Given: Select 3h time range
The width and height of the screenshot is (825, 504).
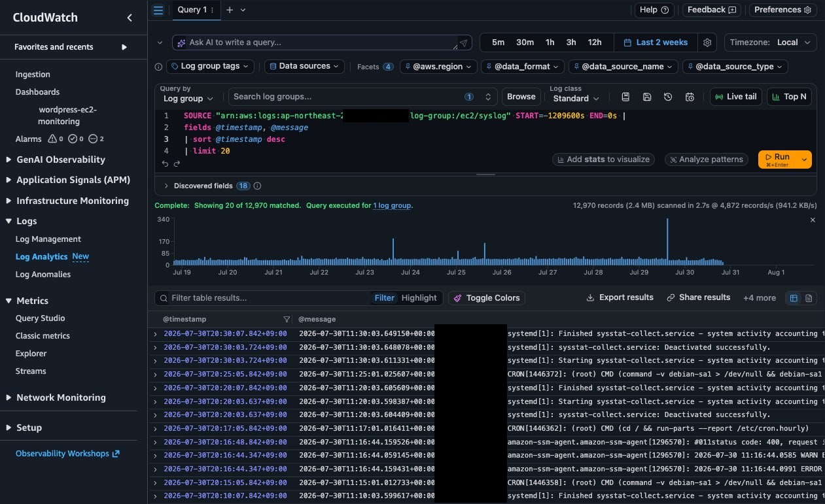Looking at the screenshot, I should coord(571,42).
